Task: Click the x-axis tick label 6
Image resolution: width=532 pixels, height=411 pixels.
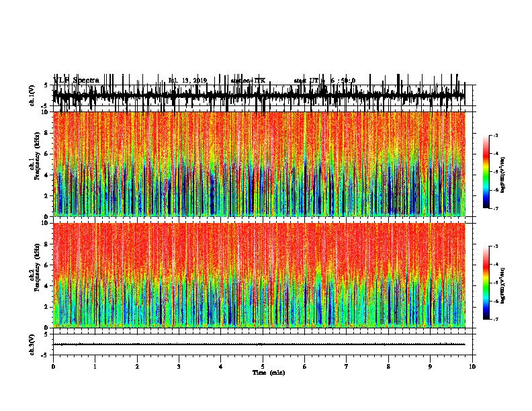Action: [x=305, y=367]
